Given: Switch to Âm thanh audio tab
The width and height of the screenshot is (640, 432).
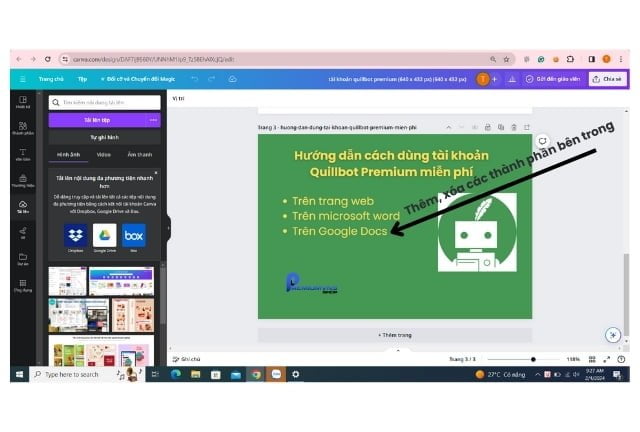Looking at the screenshot, I should point(140,155).
